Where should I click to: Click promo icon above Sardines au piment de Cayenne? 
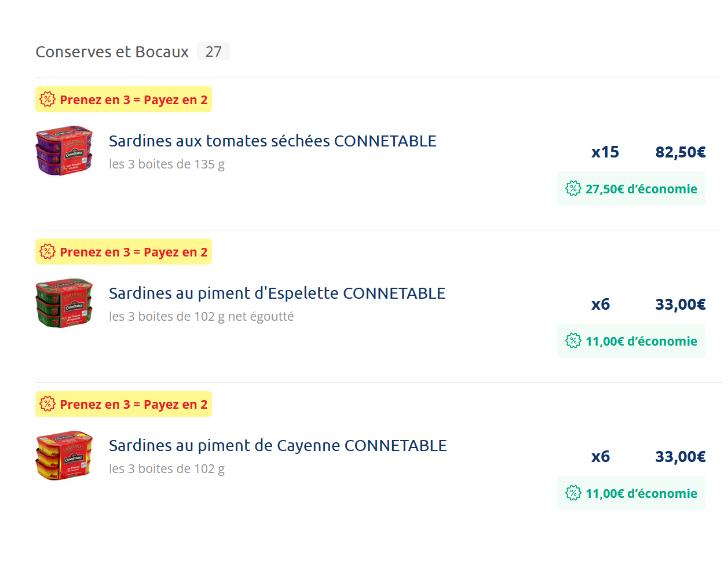coord(47,404)
